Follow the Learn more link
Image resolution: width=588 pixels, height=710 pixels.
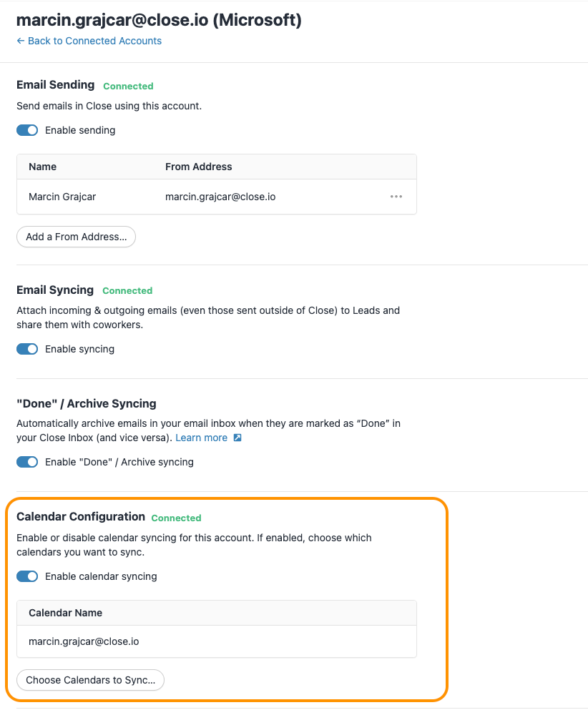tap(202, 438)
